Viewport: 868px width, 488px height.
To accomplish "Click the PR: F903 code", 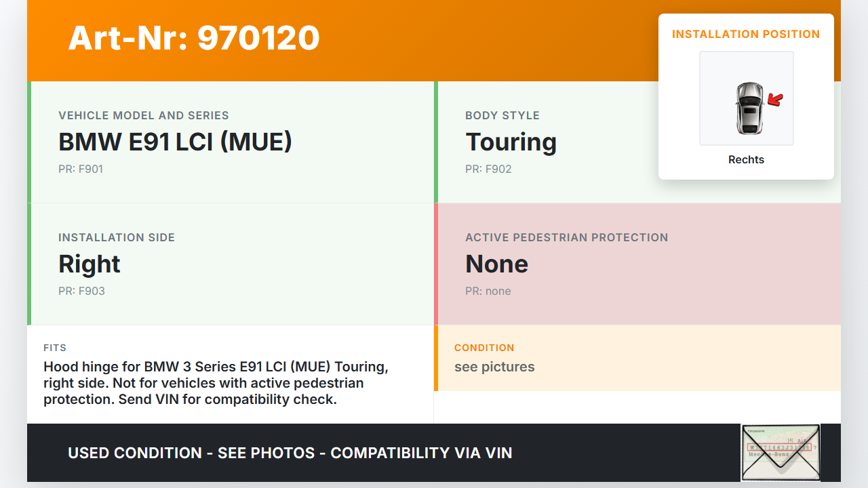I will click(81, 291).
